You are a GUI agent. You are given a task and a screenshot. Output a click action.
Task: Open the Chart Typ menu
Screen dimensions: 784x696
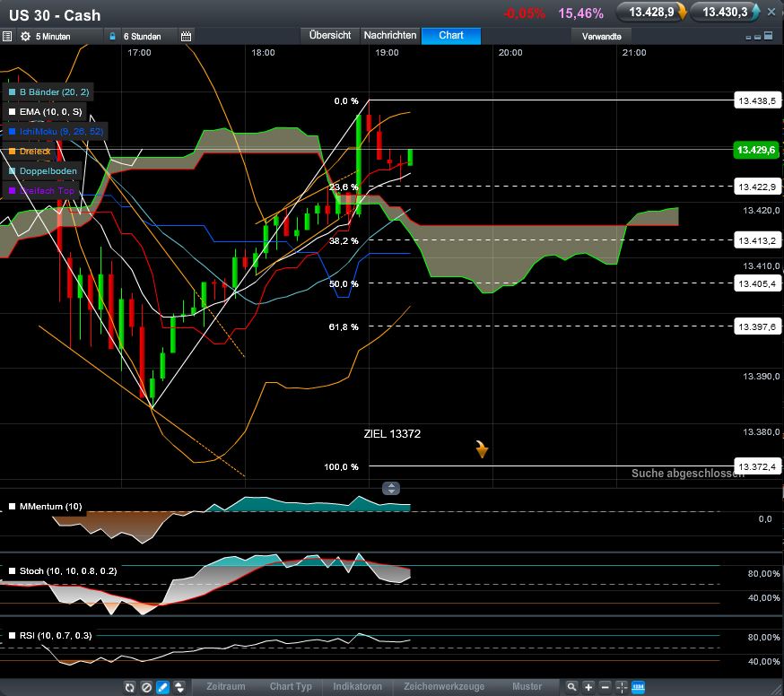[291, 686]
